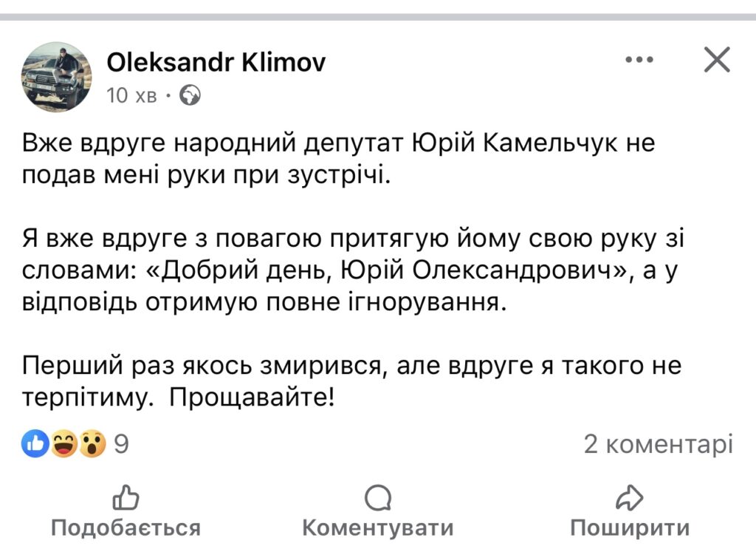Open Oleksandr Klimov's profile picture
The height and width of the screenshot is (546, 756).
(x=58, y=76)
